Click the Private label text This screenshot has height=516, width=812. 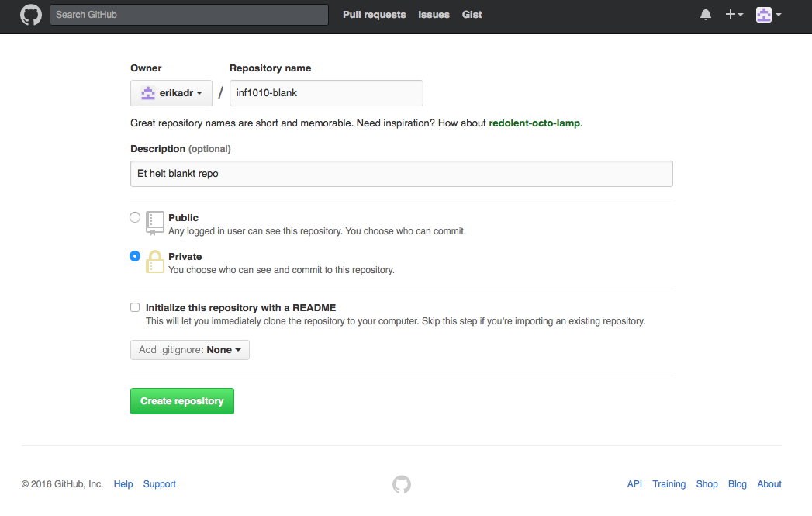click(x=185, y=256)
